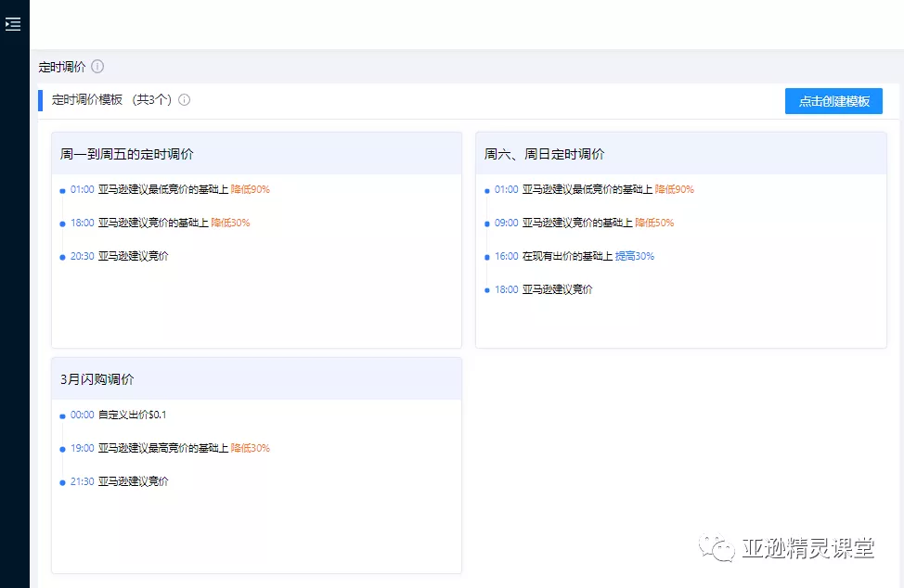The image size is (904, 588).
Task: Select the 18:00 亚马逊建议竞价 weekend rule
Action: (546, 288)
